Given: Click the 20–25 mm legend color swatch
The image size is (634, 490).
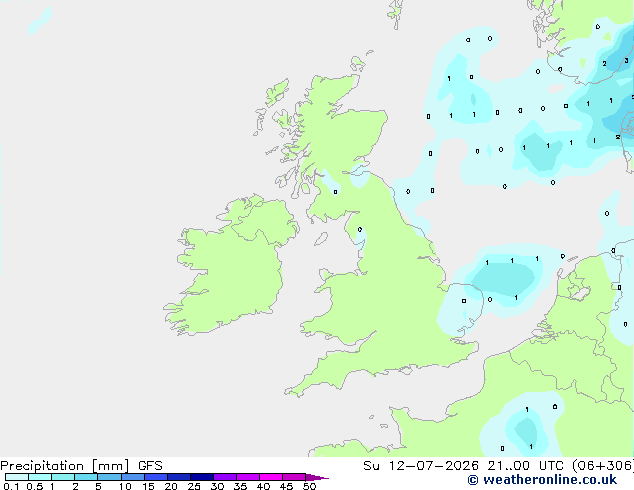Looking at the screenshot, I should [x=179, y=477].
